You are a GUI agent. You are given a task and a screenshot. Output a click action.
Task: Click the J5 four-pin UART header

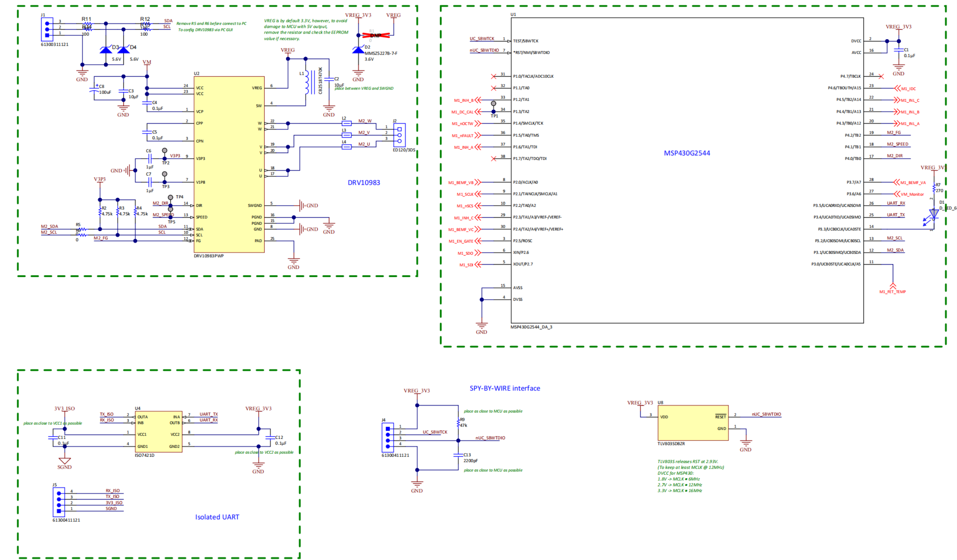[x=59, y=502]
